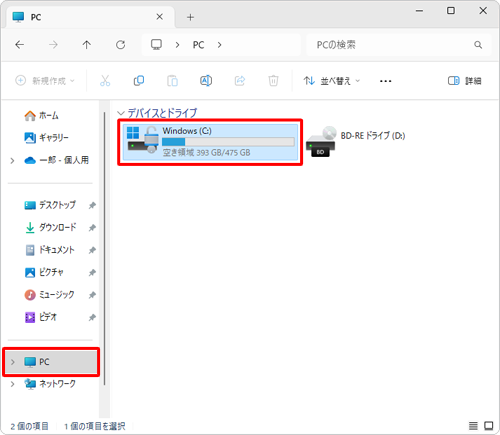Click the Back navigation arrow

point(20,45)
